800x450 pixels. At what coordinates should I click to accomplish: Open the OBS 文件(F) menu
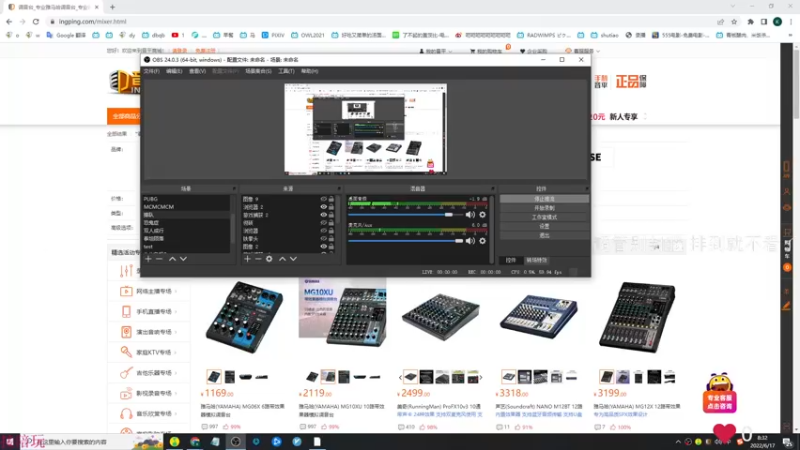pos(152,71)
